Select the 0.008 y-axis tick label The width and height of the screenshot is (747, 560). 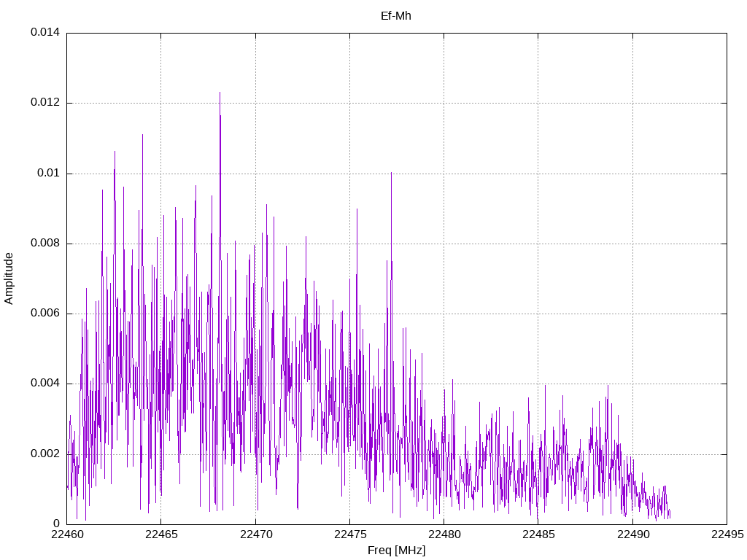click(44, 244)
